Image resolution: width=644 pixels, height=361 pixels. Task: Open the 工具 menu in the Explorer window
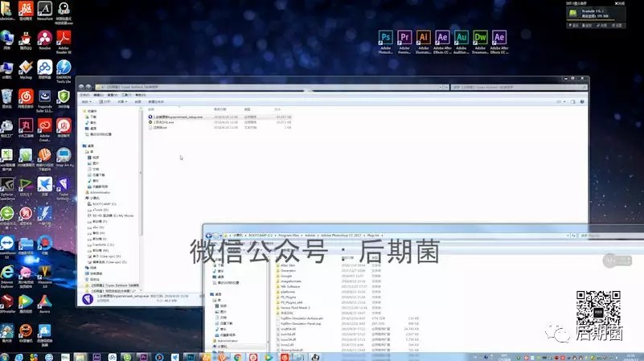pyautogui.click(x=123, y=95)
